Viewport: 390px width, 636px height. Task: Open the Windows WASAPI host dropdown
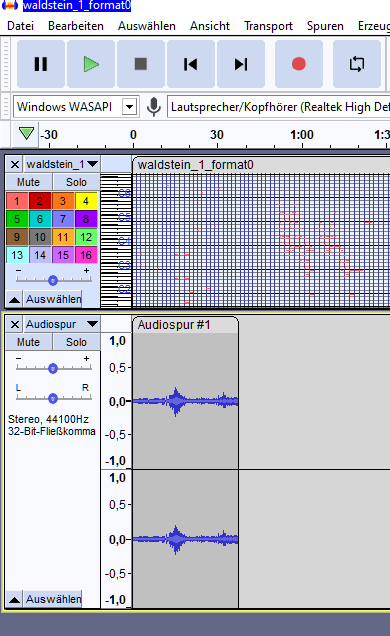click(129, 107)
